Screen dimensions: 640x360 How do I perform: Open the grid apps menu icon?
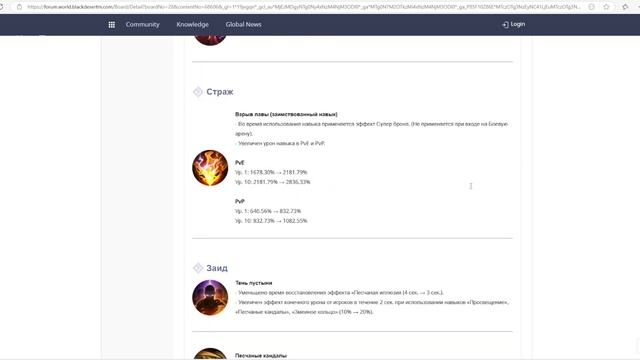(111, 24)
